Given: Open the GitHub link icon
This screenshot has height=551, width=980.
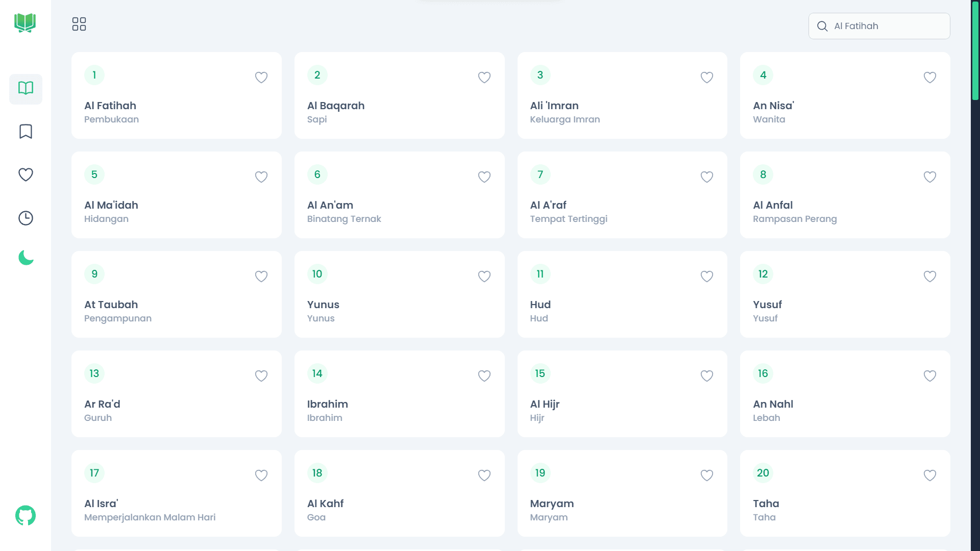Looking at the screenshot, I should pos(26,515).
